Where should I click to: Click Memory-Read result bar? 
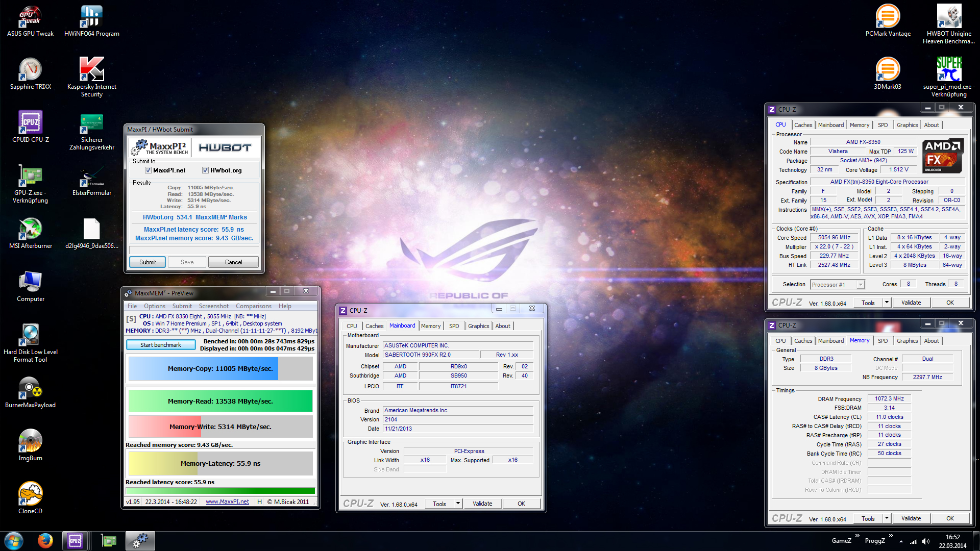220,401
